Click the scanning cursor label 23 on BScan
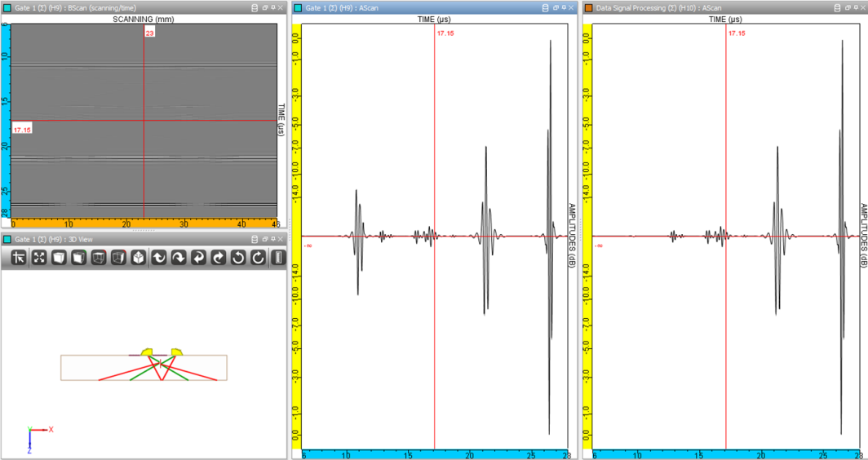Image resolution: width=868 pixels, height=460 pixels. [149, 33]
